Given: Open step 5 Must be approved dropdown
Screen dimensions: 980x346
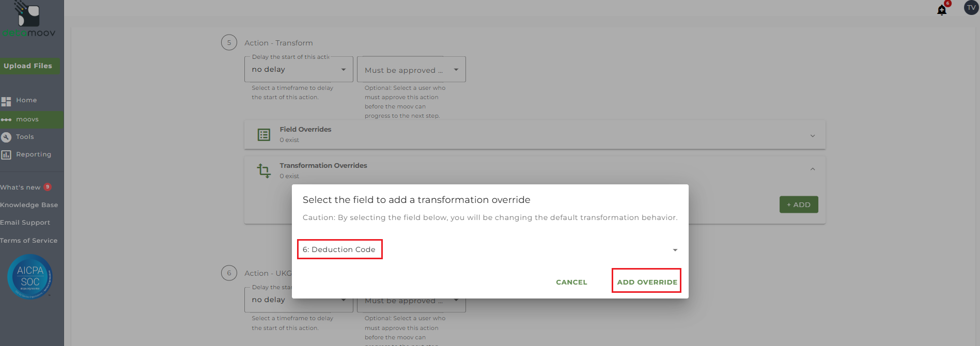Looking at the screenshot, I should pos(411,69).
